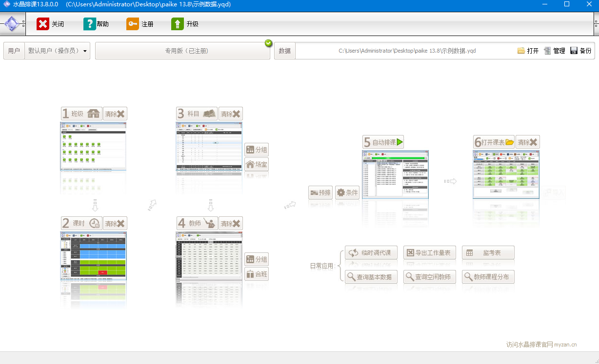Open the crystal logo application menu
The height and width of the screenshot is (364, 599).
(x=12, y=24)
